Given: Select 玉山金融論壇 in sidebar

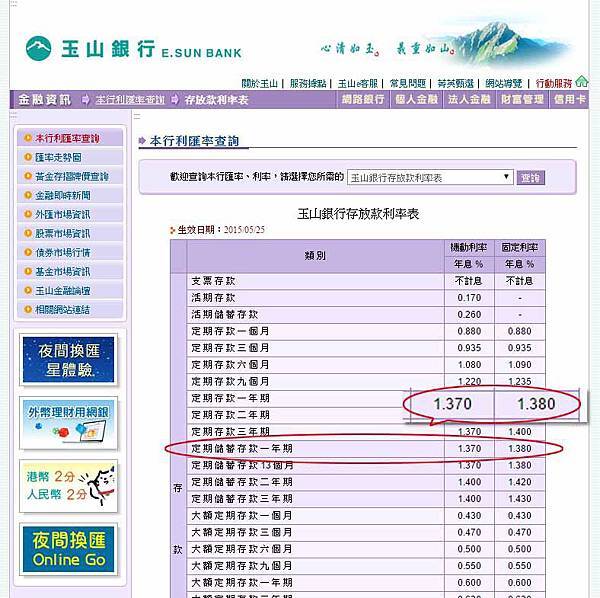Looking at the screenshot, I should tap(70, 290).
